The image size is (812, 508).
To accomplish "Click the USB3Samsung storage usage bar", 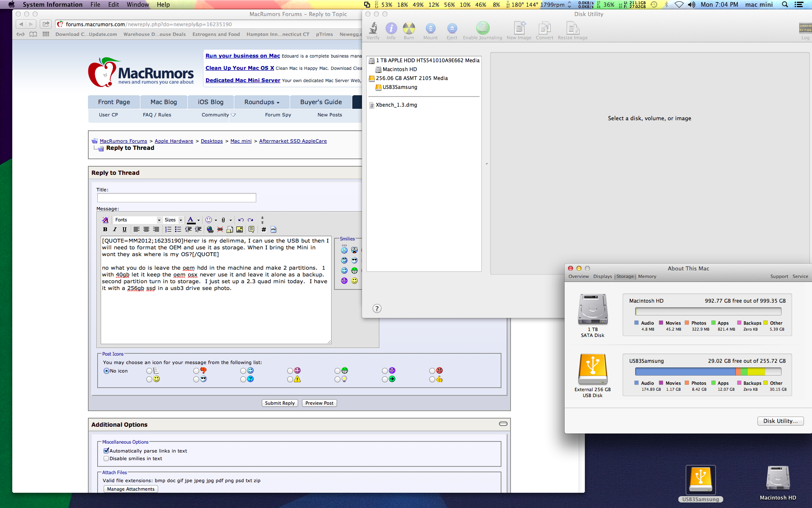I will [x=708, y=372].
